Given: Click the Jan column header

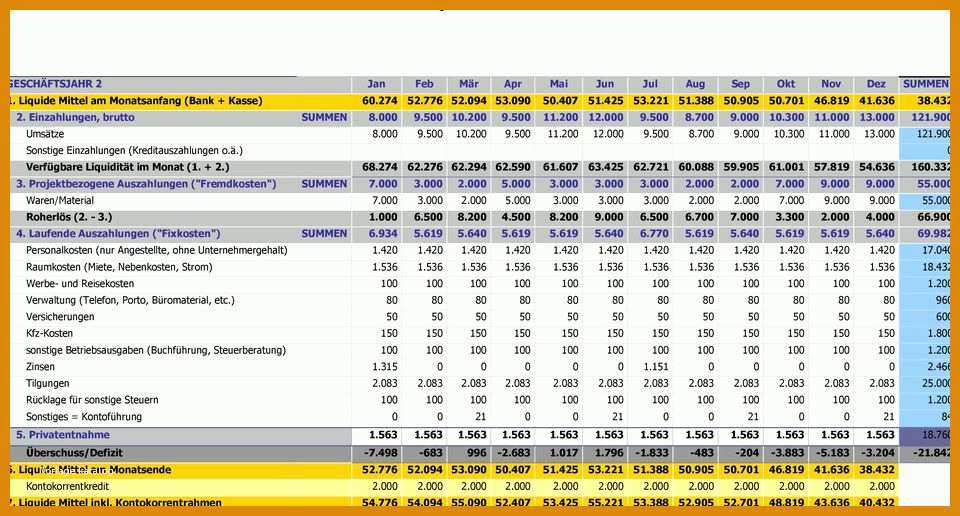Looking at the screenshot, I should coord(376,84).
